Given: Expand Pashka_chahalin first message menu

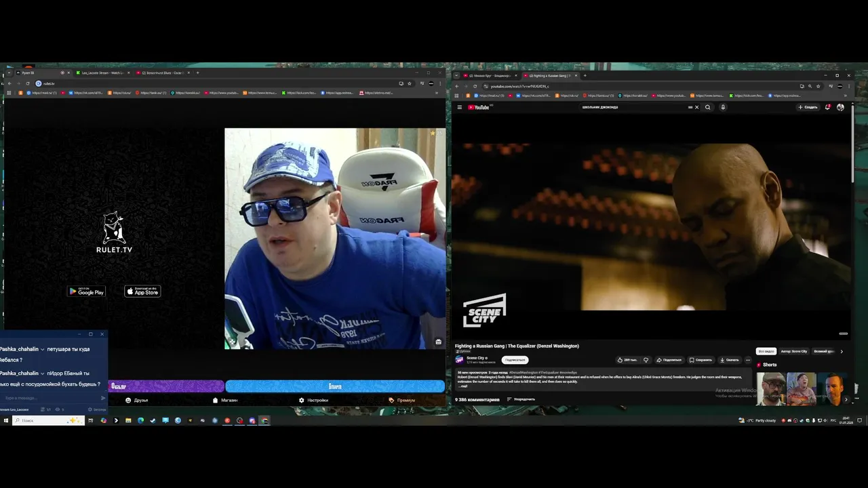Looking at the screenshot, I should 43,350.
